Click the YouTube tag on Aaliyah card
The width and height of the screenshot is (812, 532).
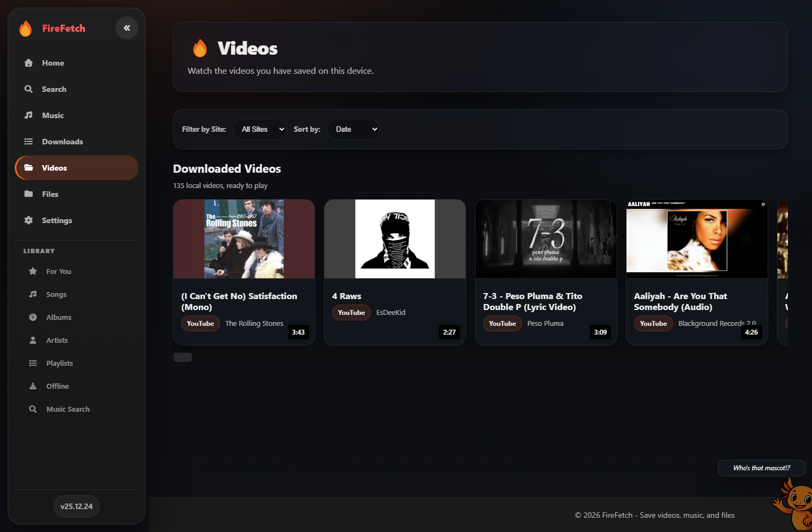[653, 324]
